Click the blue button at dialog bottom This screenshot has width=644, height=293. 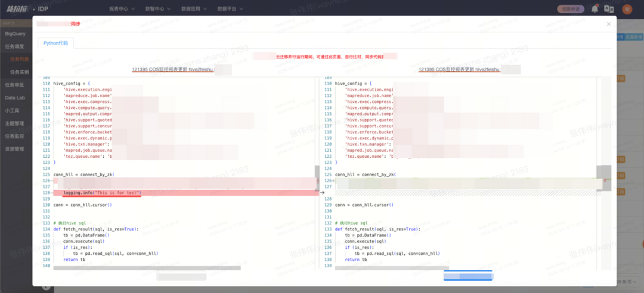coord(467,276)
